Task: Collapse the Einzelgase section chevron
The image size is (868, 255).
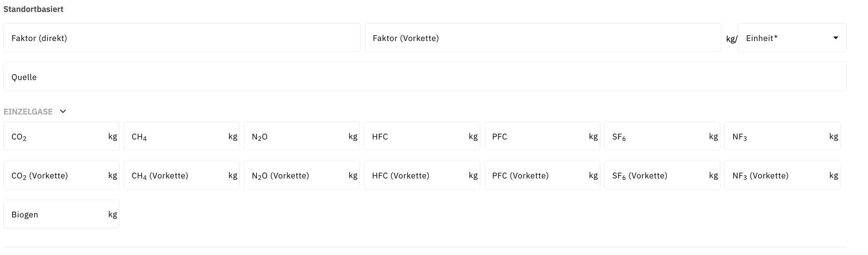Action: point(63,111)
